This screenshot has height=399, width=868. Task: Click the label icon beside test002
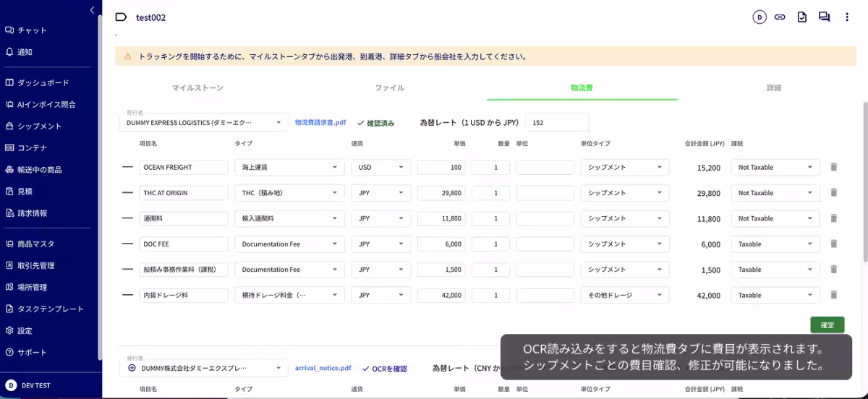[x=121, y=17]
